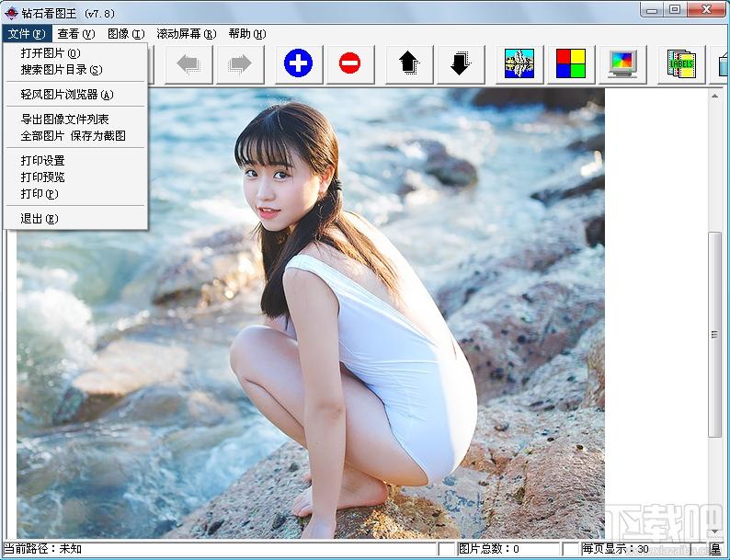Click the red minus zoom out icon

coord(350,64)
